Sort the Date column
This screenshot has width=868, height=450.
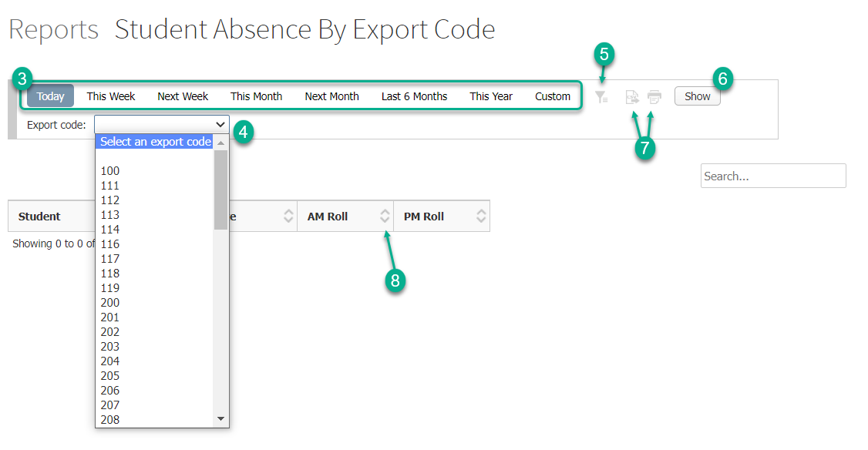289,216
